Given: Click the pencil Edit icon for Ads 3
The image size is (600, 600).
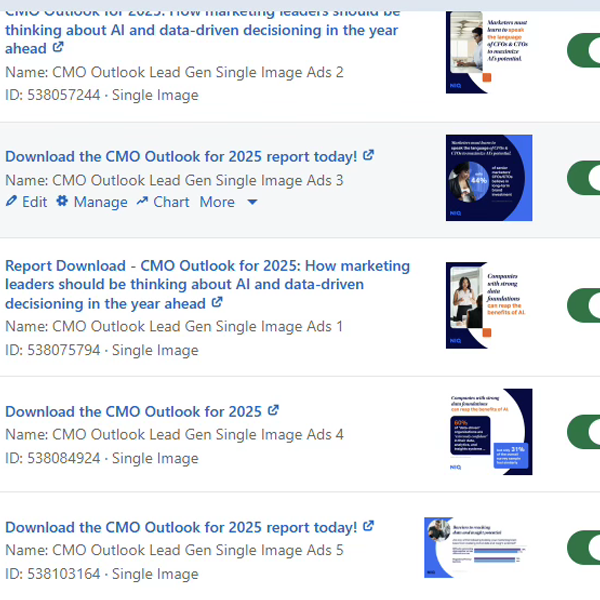Looking at the screenshot, I should (12, 202).
